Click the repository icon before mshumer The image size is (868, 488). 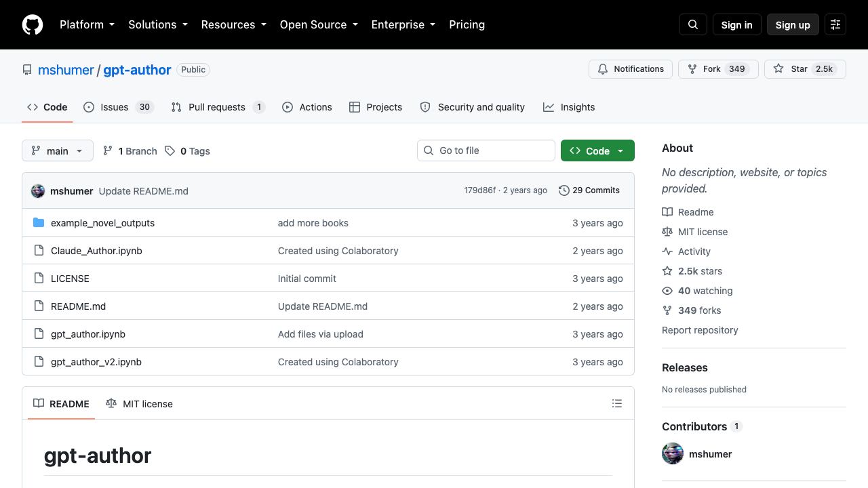click(27, 70)
